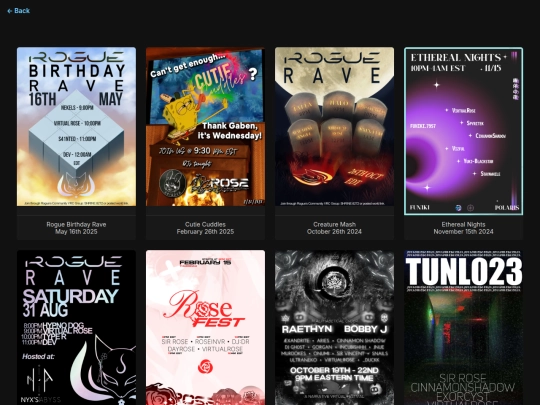Click the 'Creature Mash' caption text
The height and width of the screenshot is (405, 540).
point(334,225)
